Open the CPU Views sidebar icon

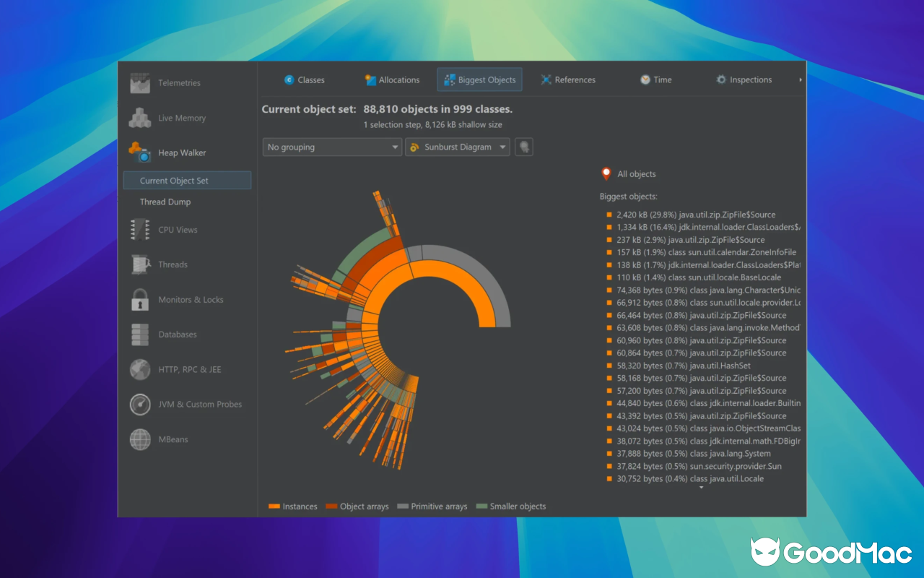[139, 229]
